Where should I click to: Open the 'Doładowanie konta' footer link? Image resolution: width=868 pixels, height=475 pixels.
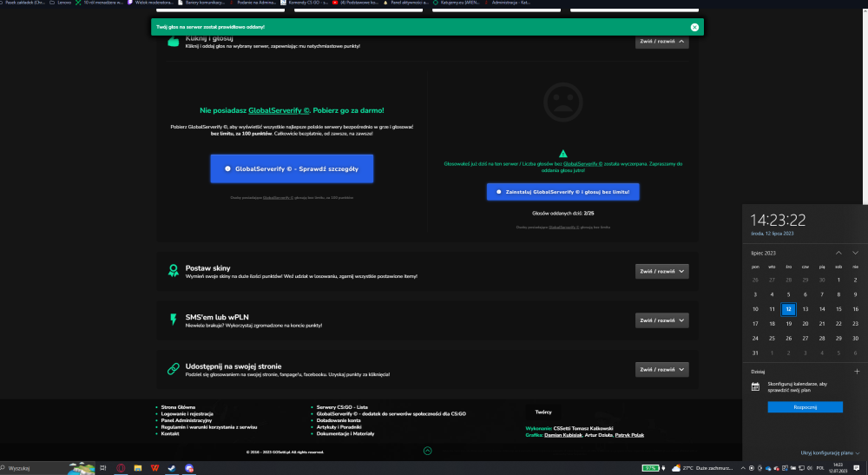click(x=339, y=421)
